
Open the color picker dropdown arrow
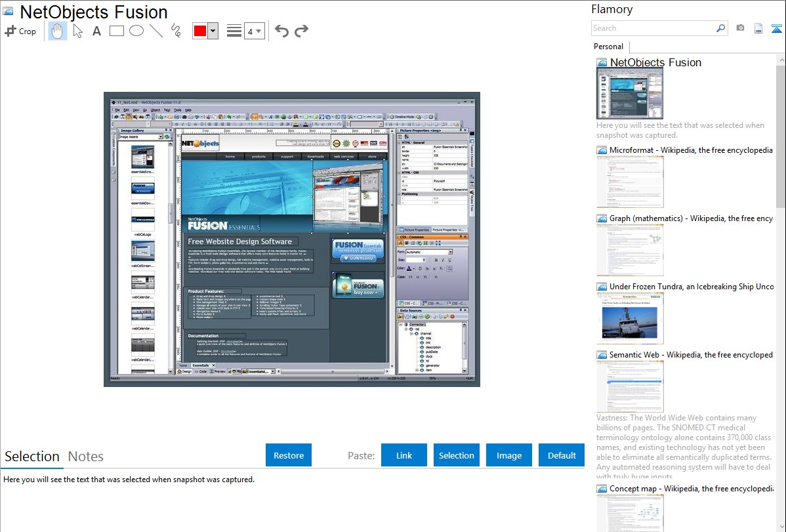coord(213,31)
